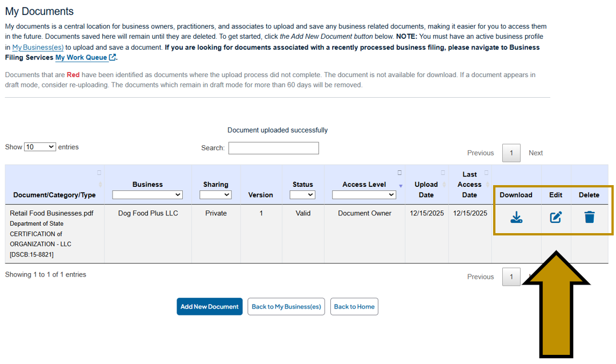Toggle the checkbox above the Access Level header

(x=399, y=172)
